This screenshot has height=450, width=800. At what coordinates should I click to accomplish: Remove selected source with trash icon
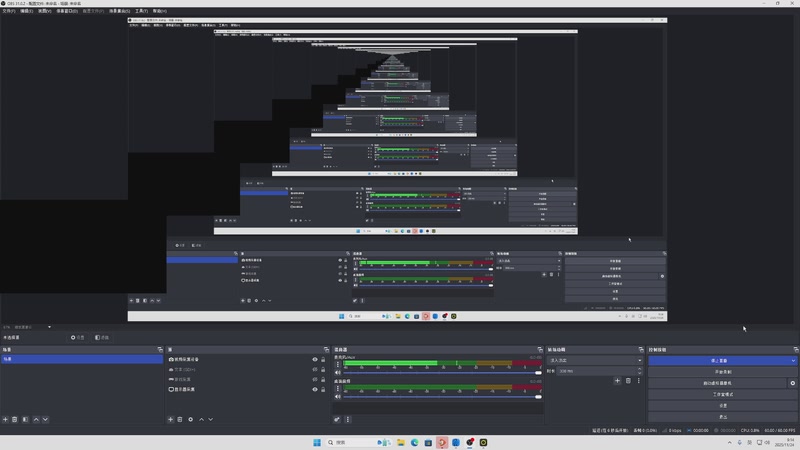pos(180,419)
